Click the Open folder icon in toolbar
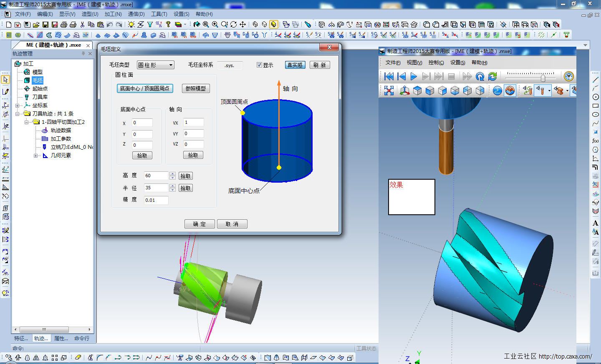The height and width of the screenshot is (364, 601). [x=36, y=25]
